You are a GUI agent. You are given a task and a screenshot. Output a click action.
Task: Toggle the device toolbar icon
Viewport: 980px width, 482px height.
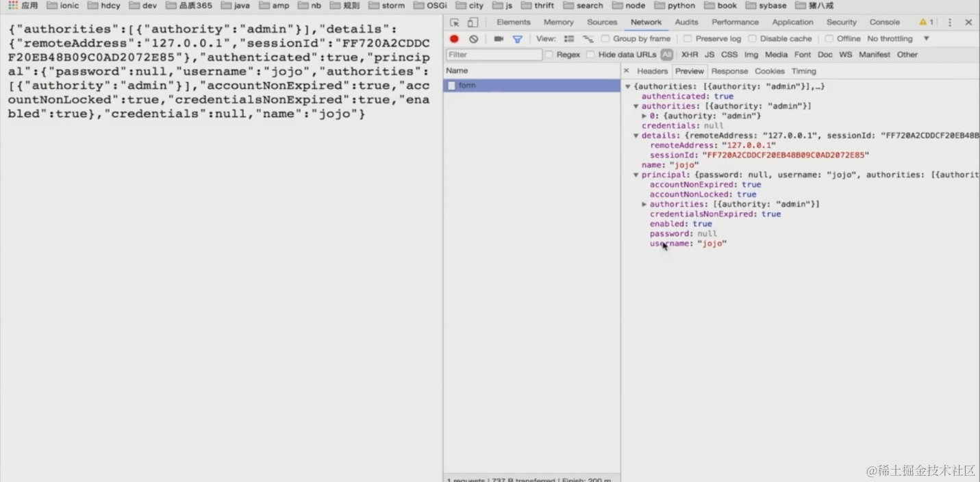click(x=473, y=23)
